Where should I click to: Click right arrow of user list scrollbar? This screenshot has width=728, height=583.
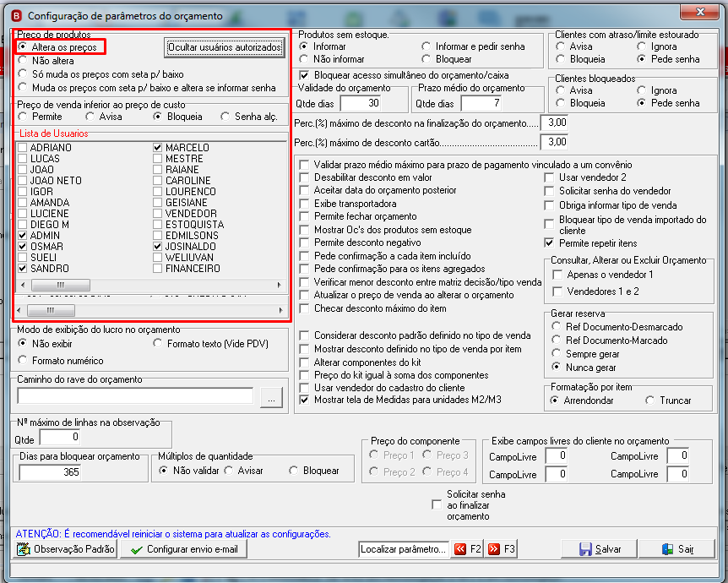click(279, 285)
